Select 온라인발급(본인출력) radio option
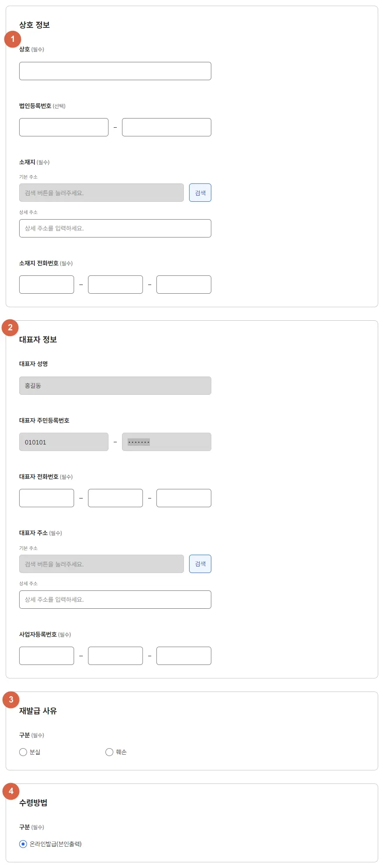 point(24,844)
